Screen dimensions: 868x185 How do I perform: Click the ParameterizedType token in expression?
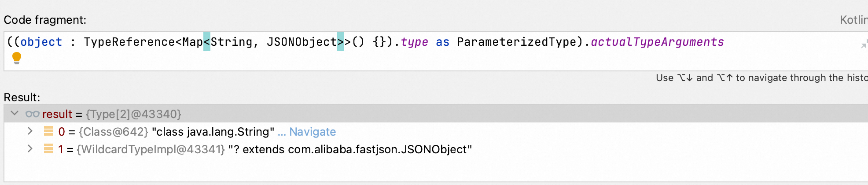516,42
